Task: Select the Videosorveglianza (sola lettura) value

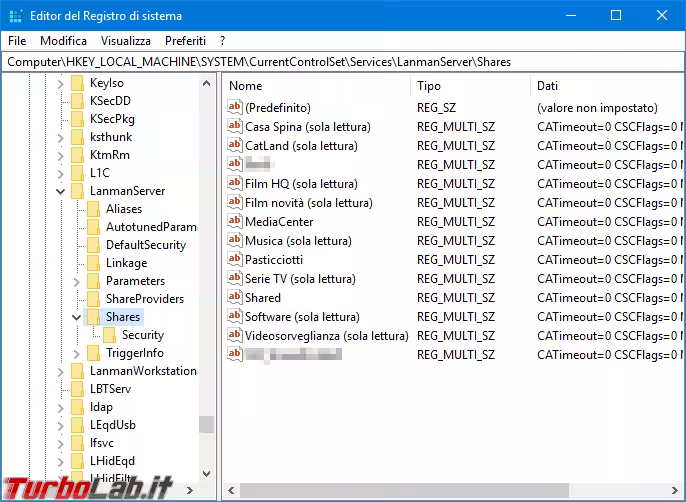Action: (x=326, y=336)
